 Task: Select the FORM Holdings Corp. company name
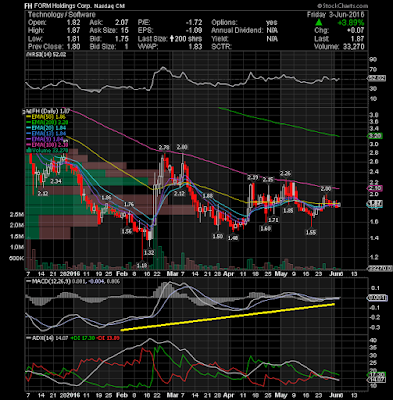pyautogui.click(x=63, y=6)
